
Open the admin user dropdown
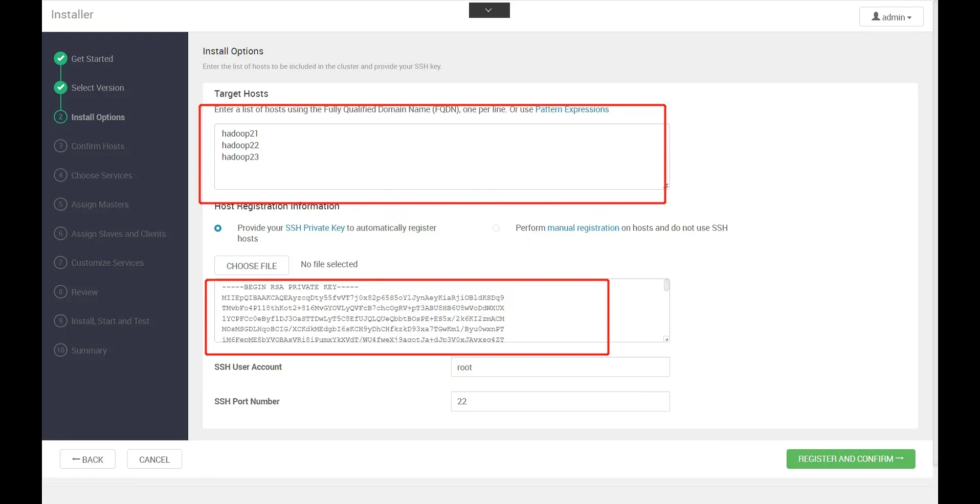(891, 17)
